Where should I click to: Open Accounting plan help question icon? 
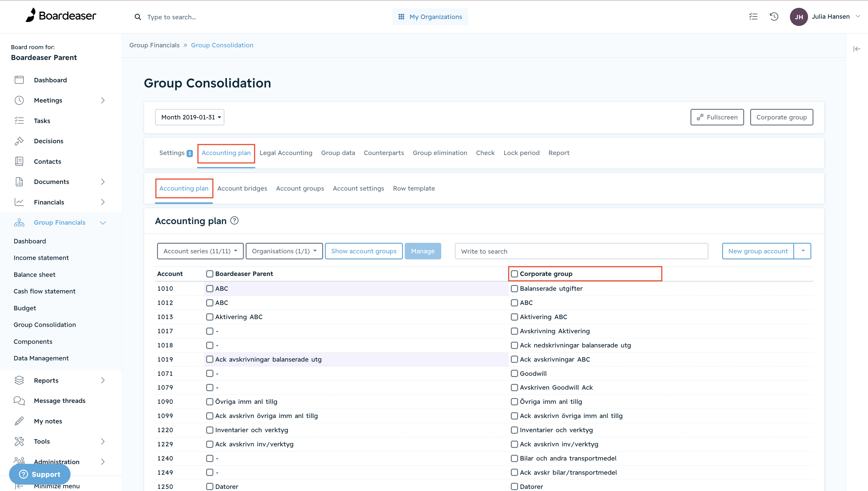click(x=234, y=220)
